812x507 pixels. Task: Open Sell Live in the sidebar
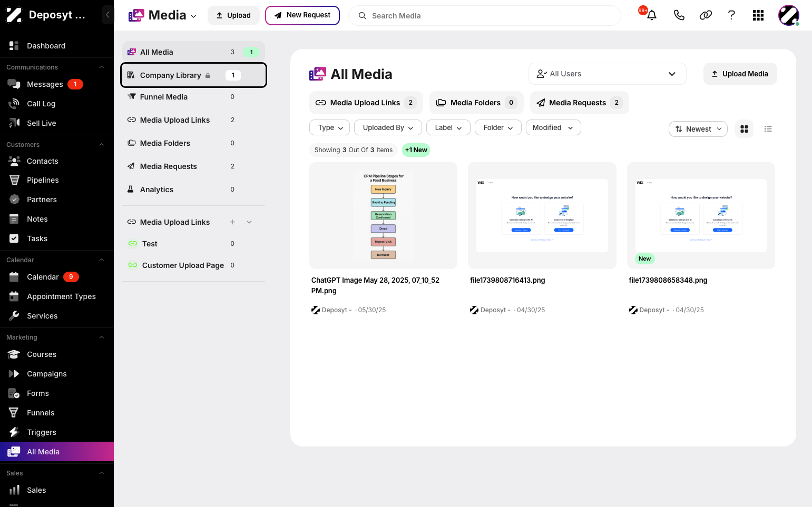point(57,123)
